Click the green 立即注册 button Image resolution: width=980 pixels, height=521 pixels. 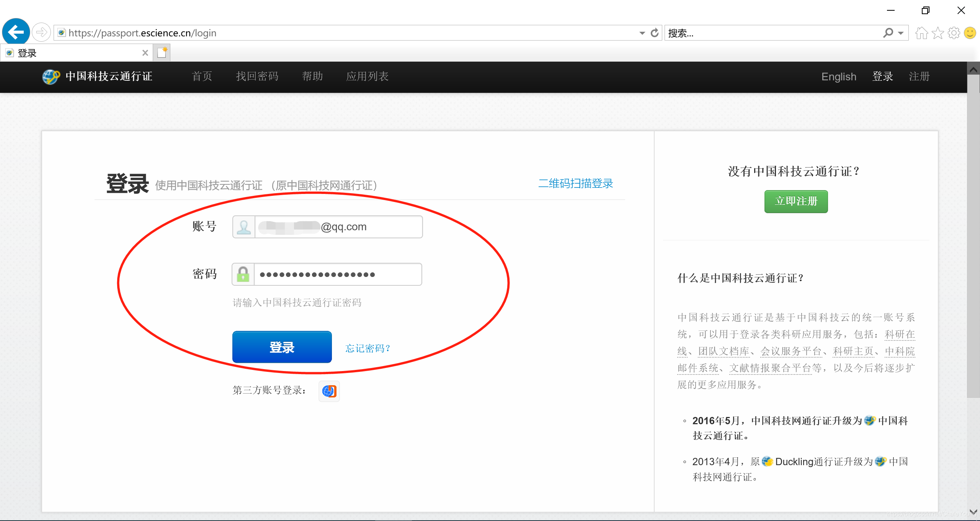tap(796, 201)
